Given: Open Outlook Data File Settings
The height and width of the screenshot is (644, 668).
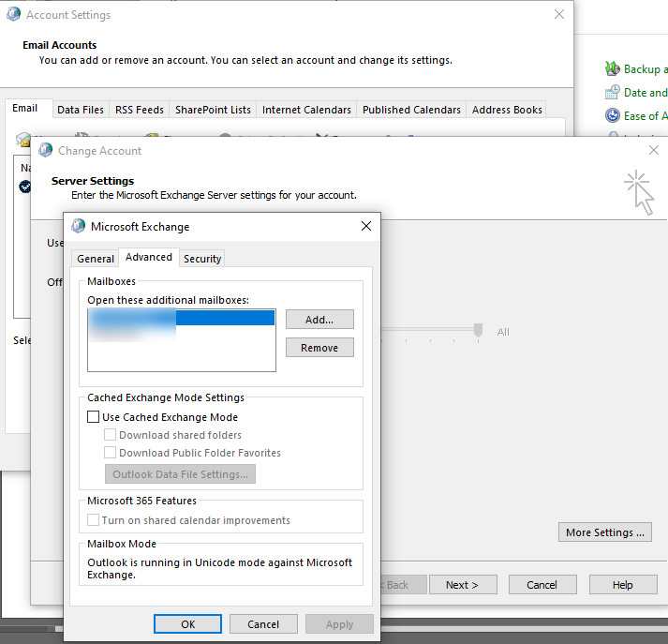Looking at the screenshot, I should 180,474.
